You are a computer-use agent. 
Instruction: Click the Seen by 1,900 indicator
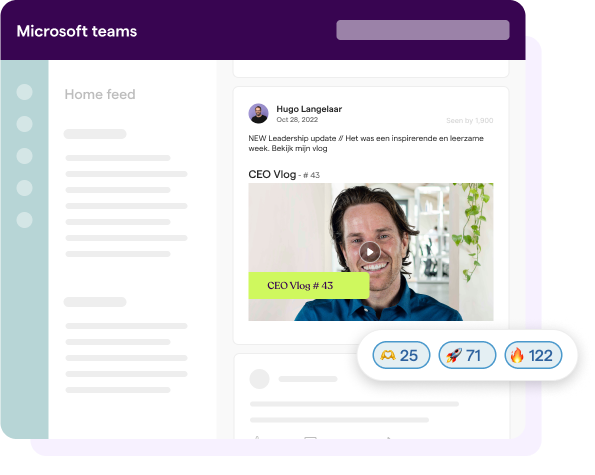(x=469, y=120)
